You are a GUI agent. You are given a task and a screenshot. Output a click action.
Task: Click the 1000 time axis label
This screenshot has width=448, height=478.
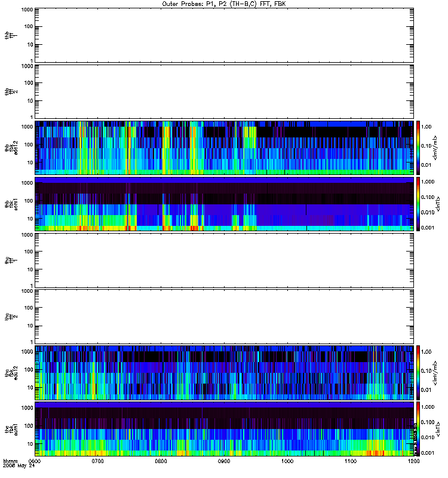click(x=287, y=461)
